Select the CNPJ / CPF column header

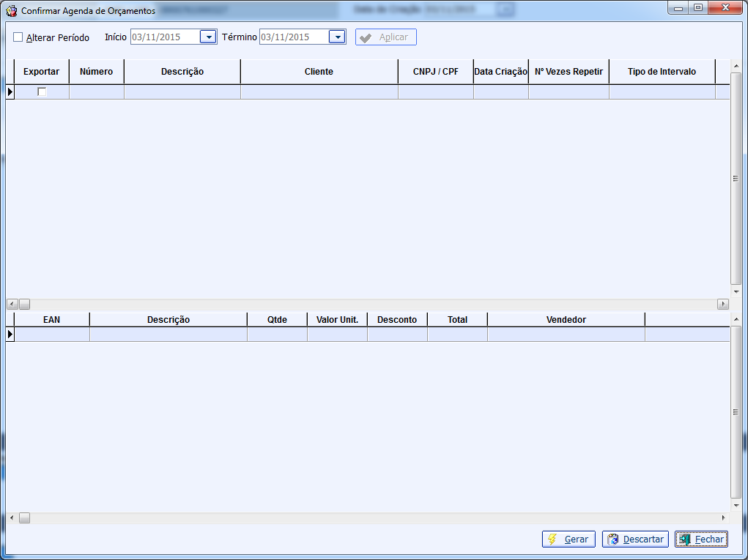(435, 72)
